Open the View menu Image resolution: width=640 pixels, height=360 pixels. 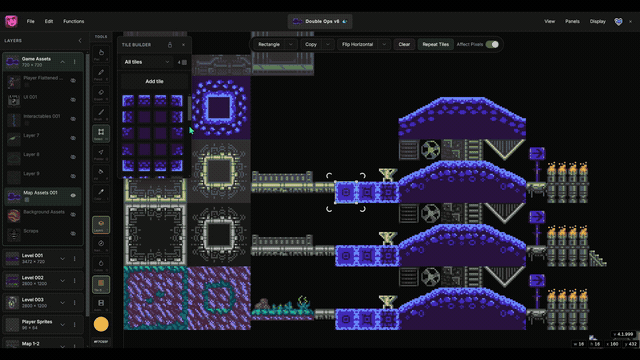(549, 21)
